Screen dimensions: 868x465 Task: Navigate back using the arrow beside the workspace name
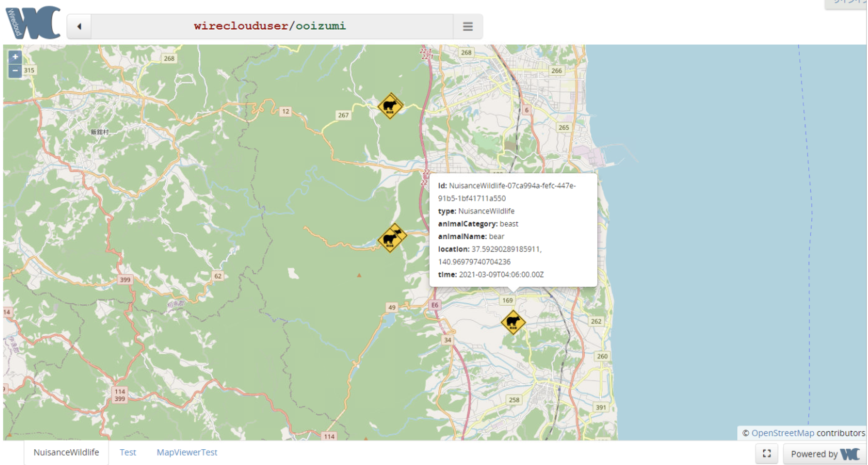[79, 26]
